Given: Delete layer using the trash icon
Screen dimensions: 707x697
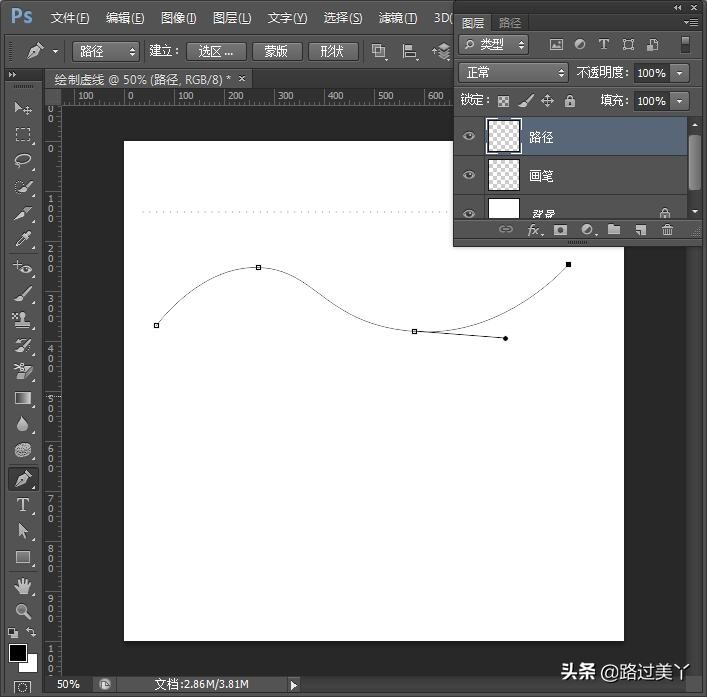Looking at the screenshot, I should (x=667, y=230).
